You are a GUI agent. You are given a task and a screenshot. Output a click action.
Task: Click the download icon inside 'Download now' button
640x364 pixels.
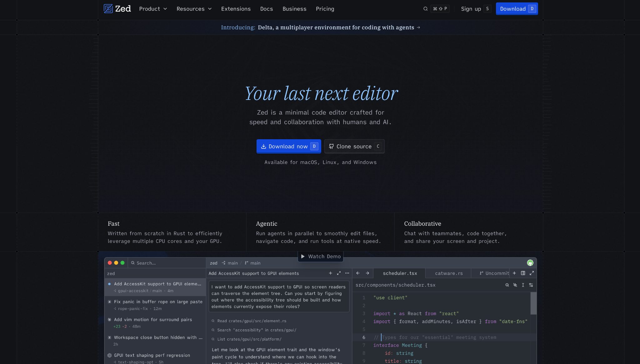[263, 146]
